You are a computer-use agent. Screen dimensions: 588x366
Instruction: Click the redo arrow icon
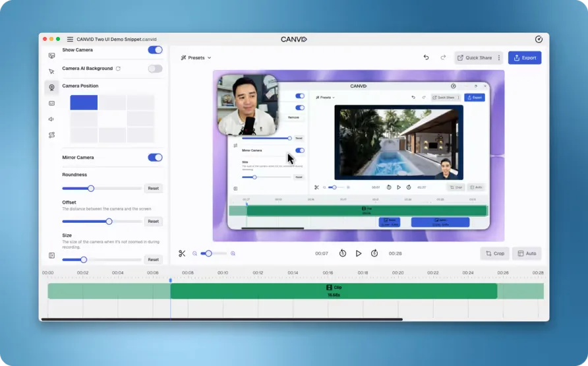443,57
